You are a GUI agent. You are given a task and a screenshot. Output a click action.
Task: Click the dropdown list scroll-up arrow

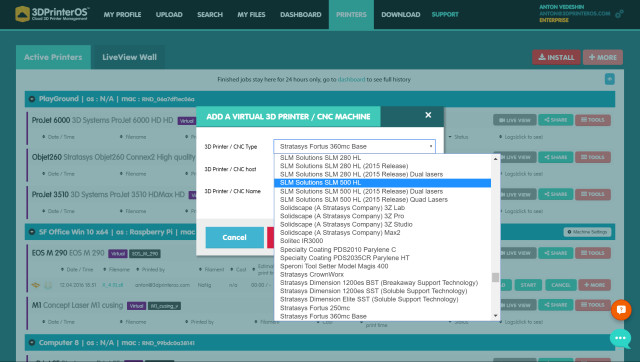pyautogui.click(x=496, y=159)
